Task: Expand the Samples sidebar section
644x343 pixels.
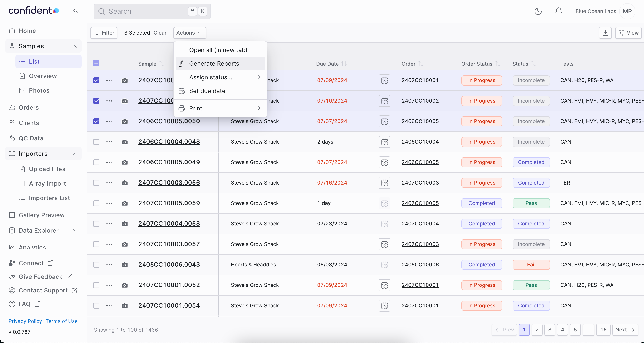Action: tap(74, 46)
